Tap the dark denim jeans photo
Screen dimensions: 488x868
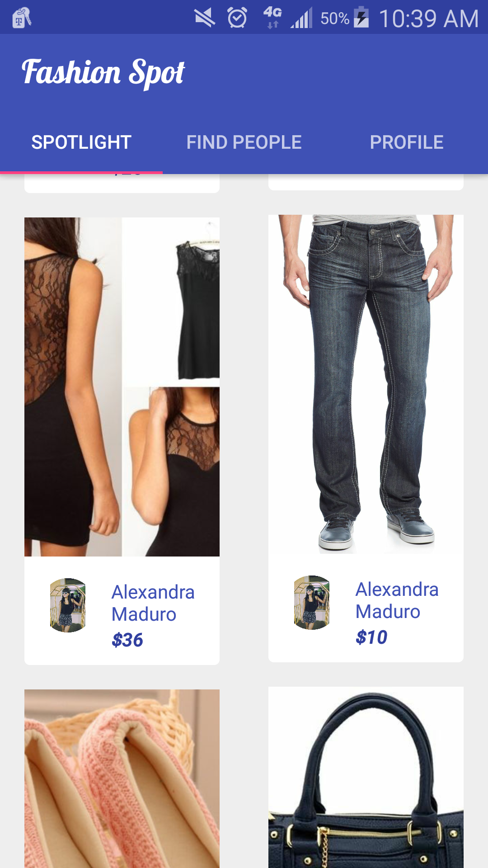coord(366,384)
